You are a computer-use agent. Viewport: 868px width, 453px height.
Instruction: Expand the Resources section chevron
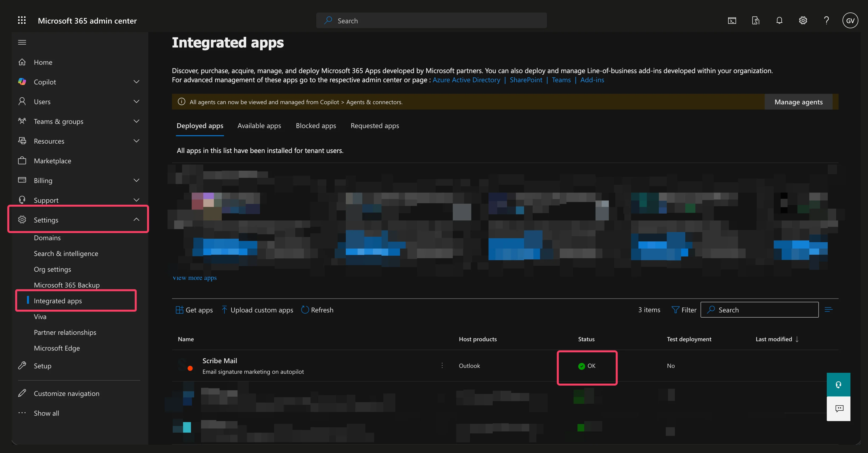[136, 141]
